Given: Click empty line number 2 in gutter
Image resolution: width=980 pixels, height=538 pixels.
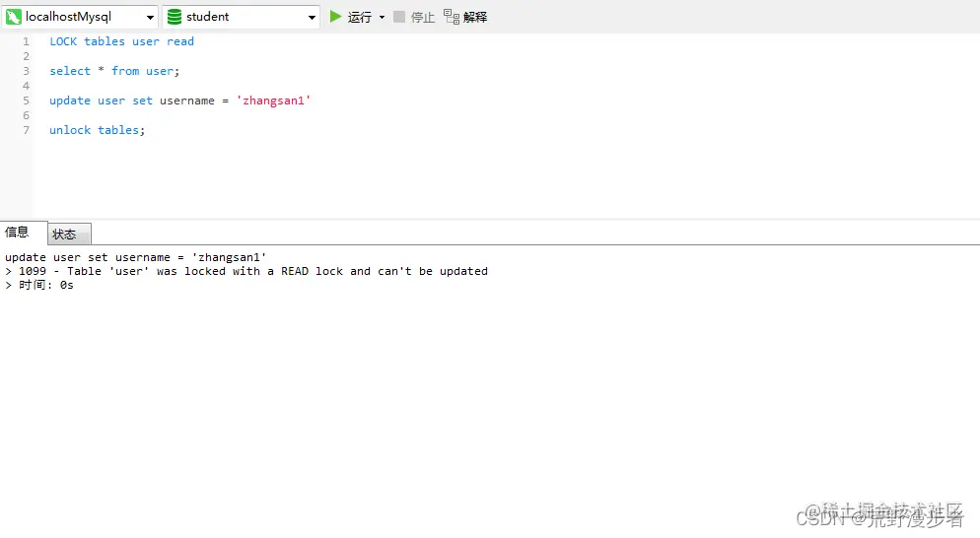Looking at the screenshot, I should (x=26, y=56).
